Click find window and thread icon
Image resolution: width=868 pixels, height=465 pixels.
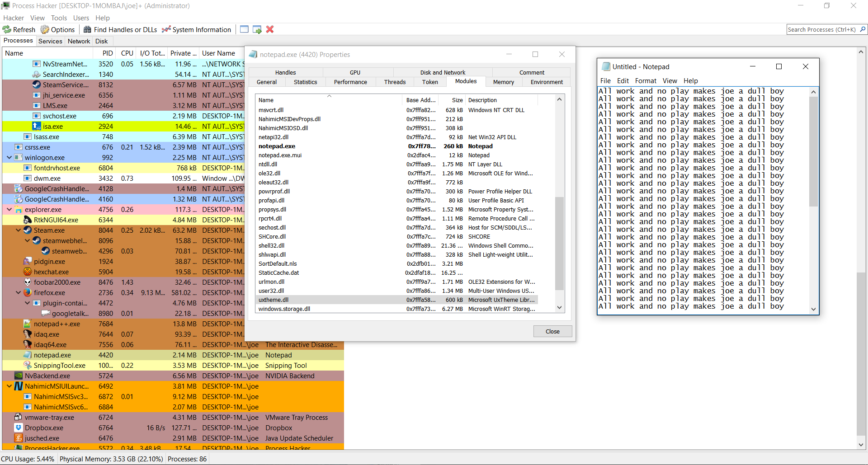point(257,29)
